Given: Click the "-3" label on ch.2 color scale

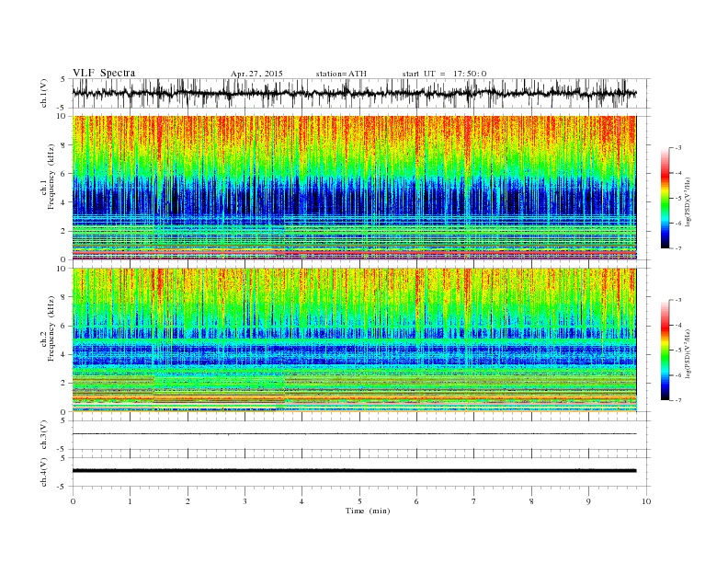Looking at the screenshot, I should pos(678,300).
